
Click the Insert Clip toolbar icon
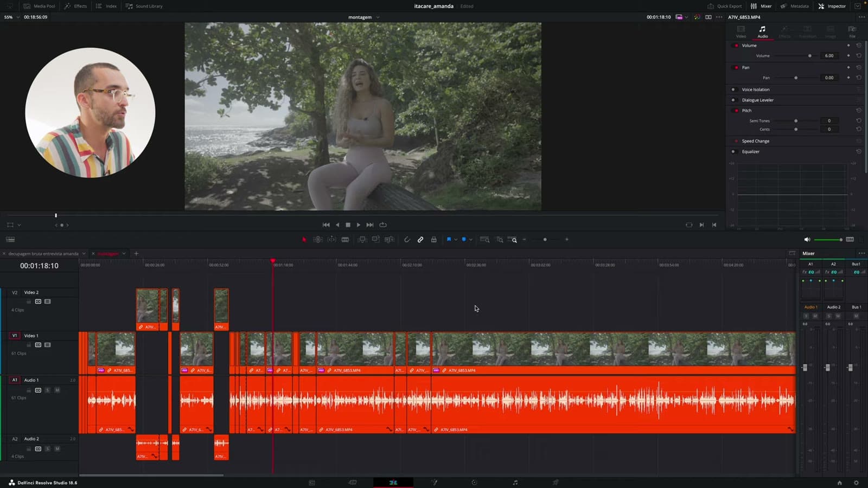(x=362, y=240)
